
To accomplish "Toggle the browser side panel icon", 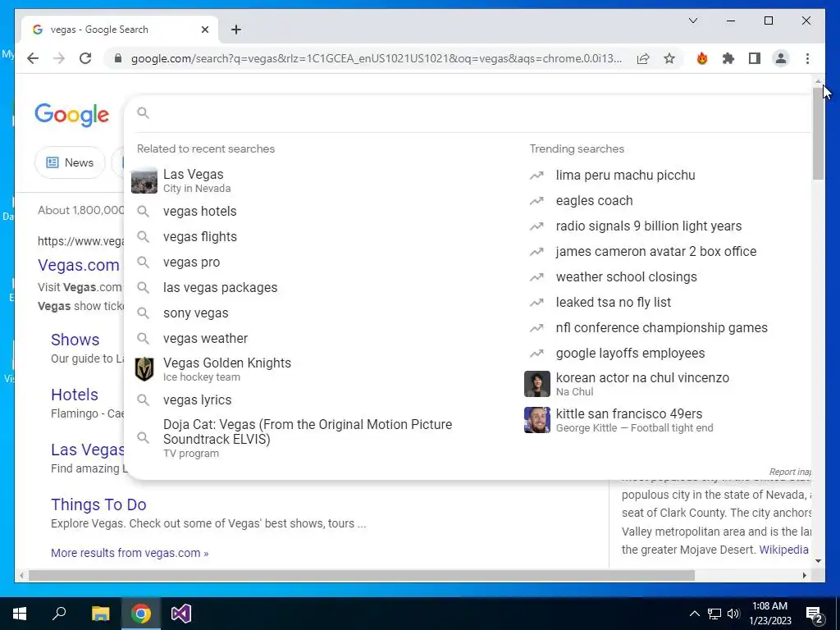I will [x=755, y=58].
